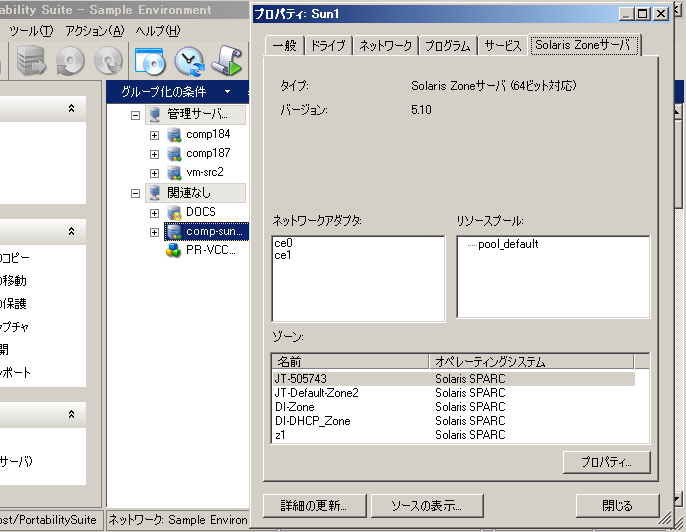
Task: Click the comp184 server icon
Action: [174, 135]
